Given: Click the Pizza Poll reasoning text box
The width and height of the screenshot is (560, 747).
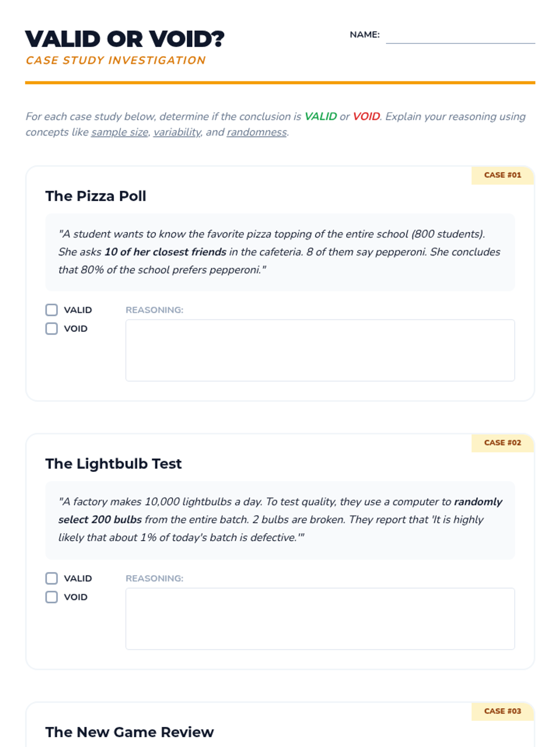Looking at the screenshot, I should (320, 350).
